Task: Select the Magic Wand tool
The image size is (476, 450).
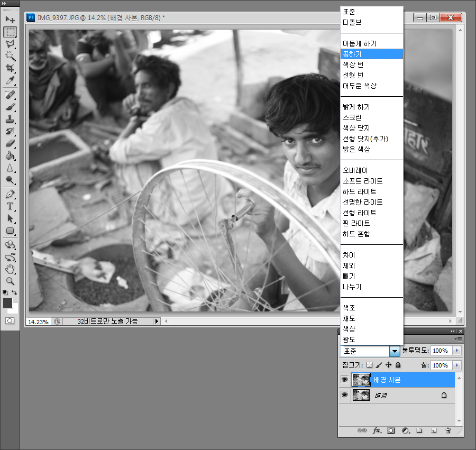Action: point(10,56)
